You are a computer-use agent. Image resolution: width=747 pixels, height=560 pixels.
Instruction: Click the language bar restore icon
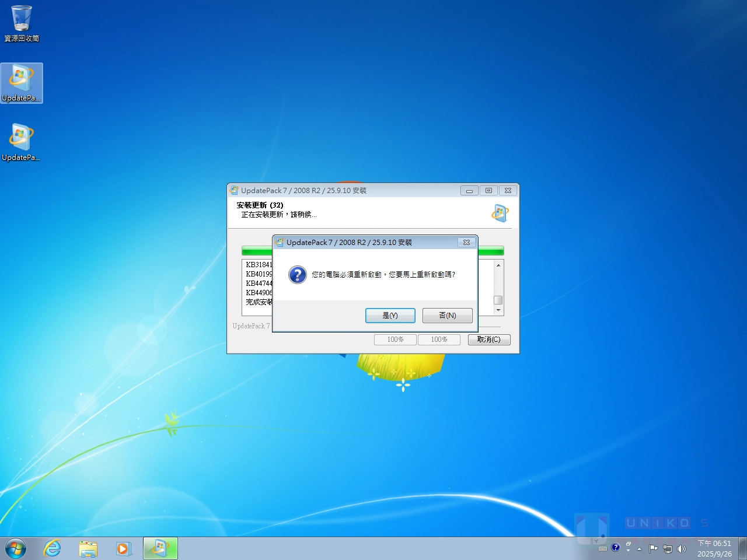pyautogui.click(x=629, y=544)
